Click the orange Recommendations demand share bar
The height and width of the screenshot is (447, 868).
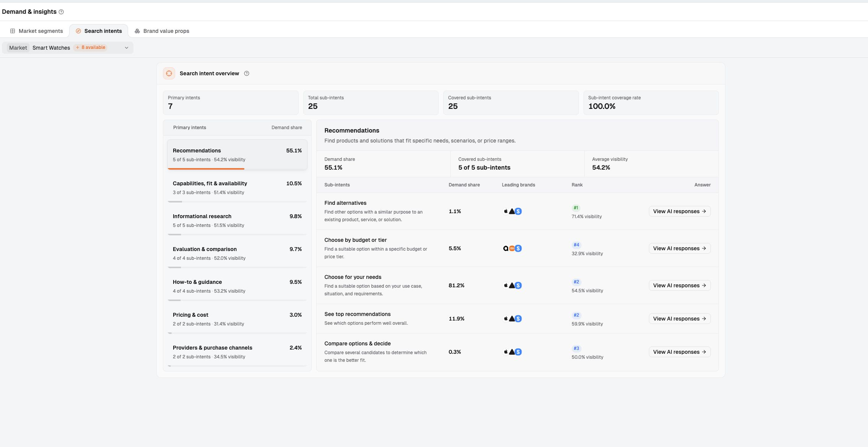click(x=206, y=168)
